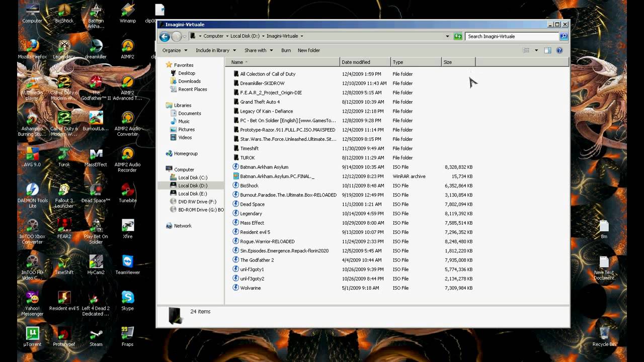
Task: Select the Mass Effect ISO file
Action: (x=252, y=223)
